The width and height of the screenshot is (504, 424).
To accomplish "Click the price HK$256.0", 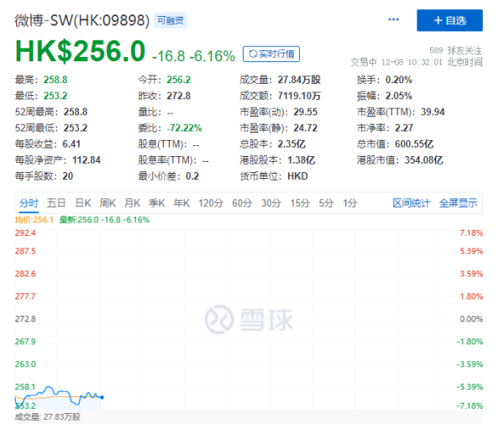I will (80, 51).
